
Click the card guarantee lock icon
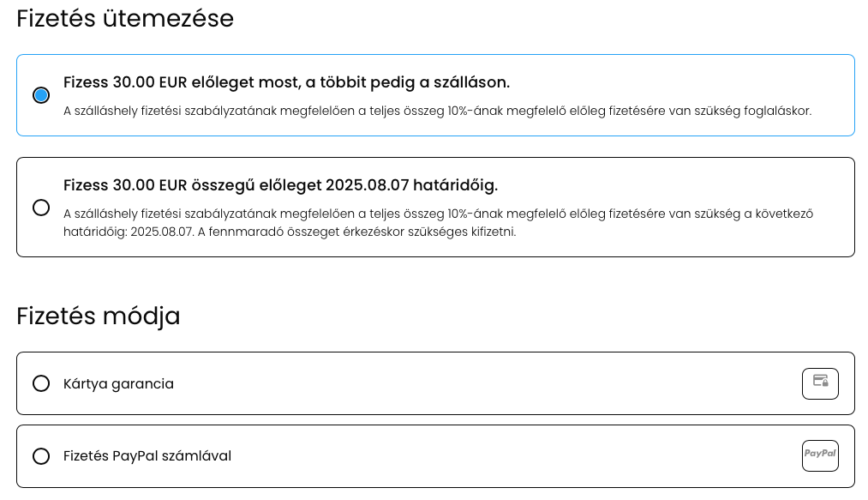820,383
